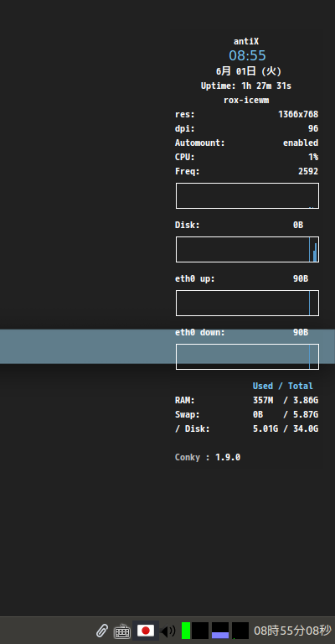This screenshot has width=335, height=644.
Task: Open the tray monitor showing purple bar
Action: 220,631
